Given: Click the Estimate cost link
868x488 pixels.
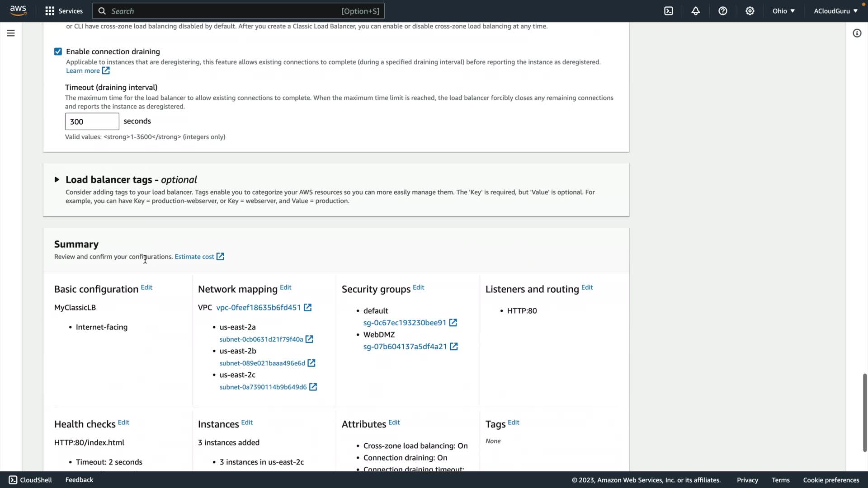Looking at the screenshot, I should 194,257.
